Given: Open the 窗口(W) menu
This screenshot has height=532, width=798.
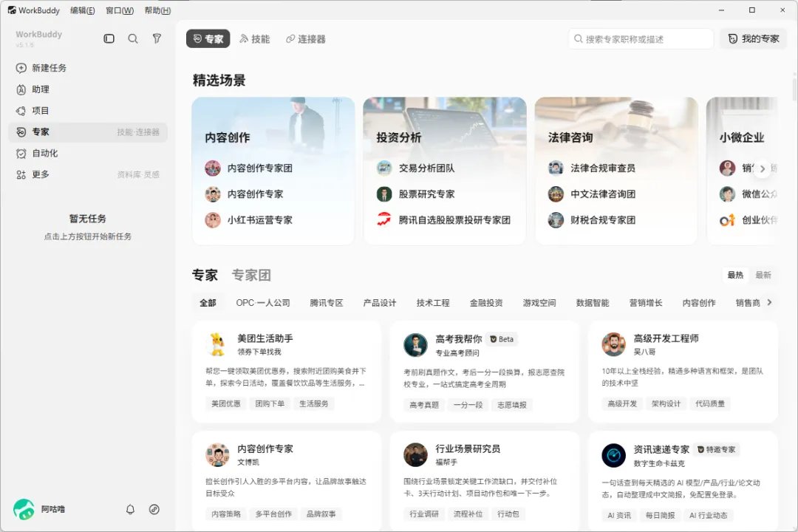Looking at the screenshot, I should tap(120, 10).
